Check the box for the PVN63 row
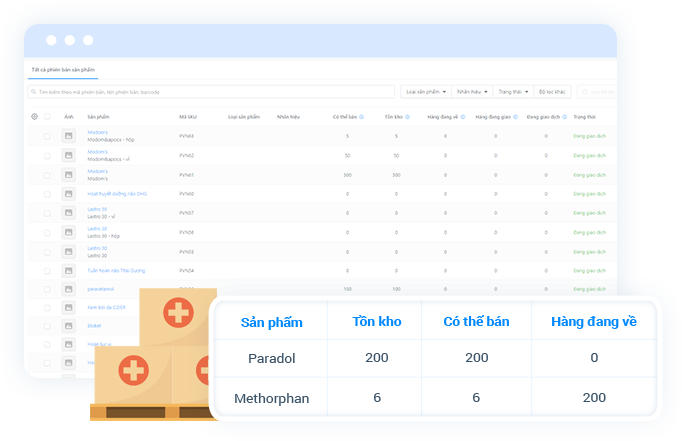Viewport: 682px width, 441px height. click(x=47, y=136)
